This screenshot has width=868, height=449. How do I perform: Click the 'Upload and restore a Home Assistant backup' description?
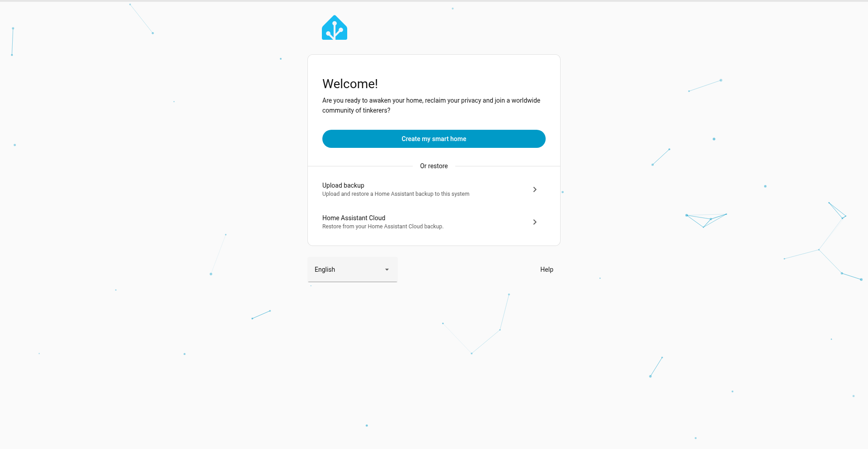[x=396, y=194]
